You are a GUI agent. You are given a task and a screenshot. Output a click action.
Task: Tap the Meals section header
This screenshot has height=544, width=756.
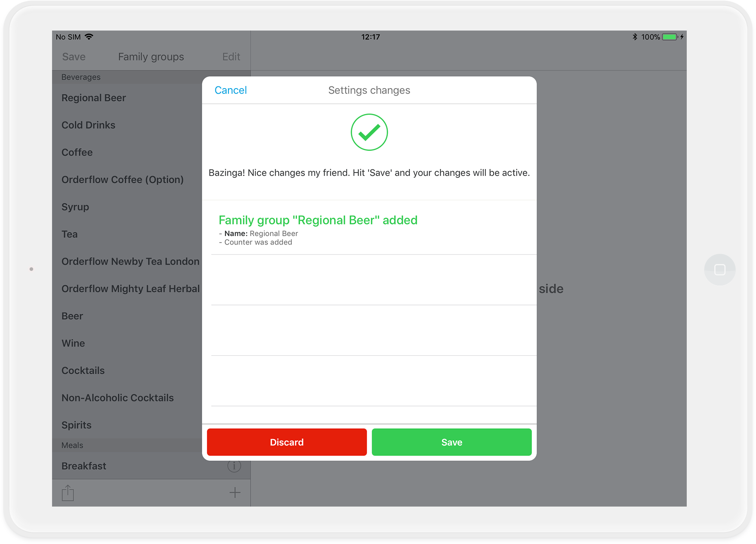[x=127, y=446]
